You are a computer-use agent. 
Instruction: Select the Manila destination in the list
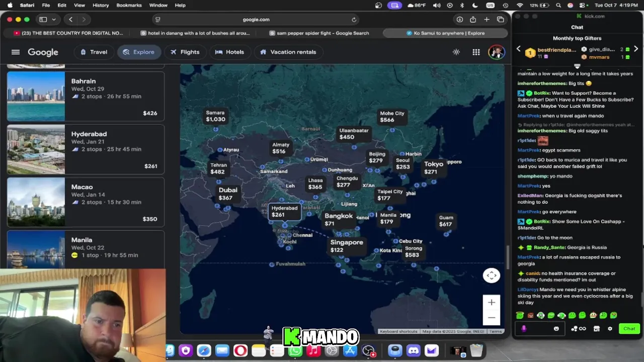click(86, 249)
